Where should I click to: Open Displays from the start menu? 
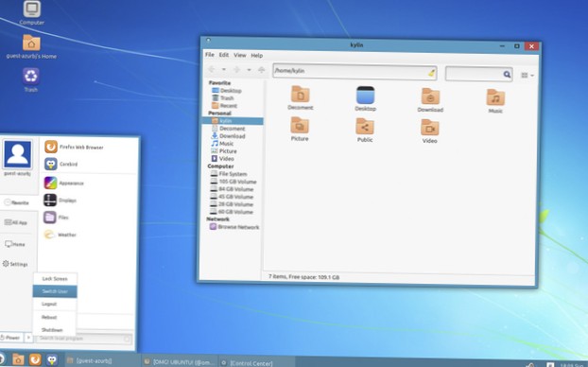point(60,200)
